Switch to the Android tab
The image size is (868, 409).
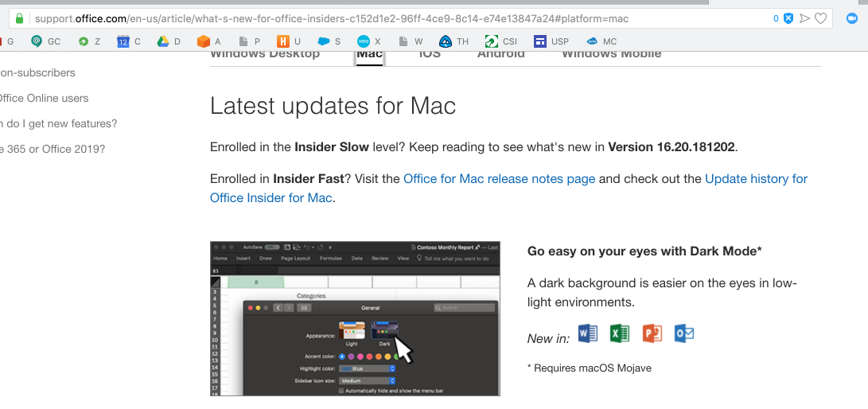tap(501, 56)
